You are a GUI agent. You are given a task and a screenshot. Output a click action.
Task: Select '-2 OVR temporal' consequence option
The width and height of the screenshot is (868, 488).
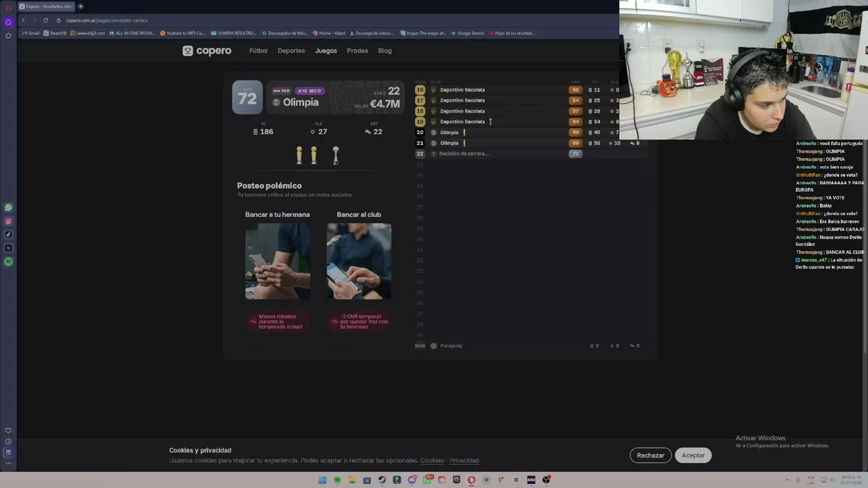pyautogui.click(x=359, y=321)
